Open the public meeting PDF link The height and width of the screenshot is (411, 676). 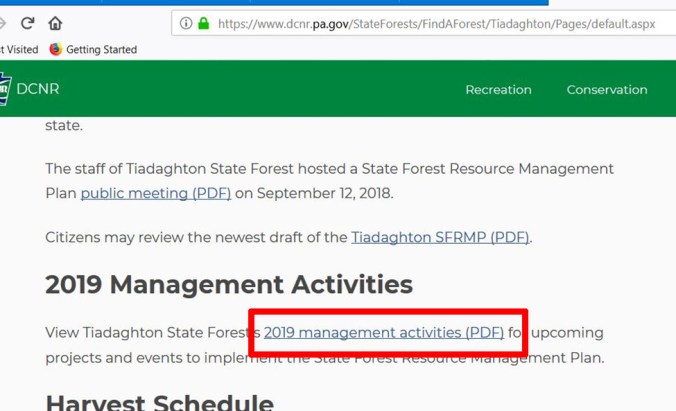[x=155, y=193]
